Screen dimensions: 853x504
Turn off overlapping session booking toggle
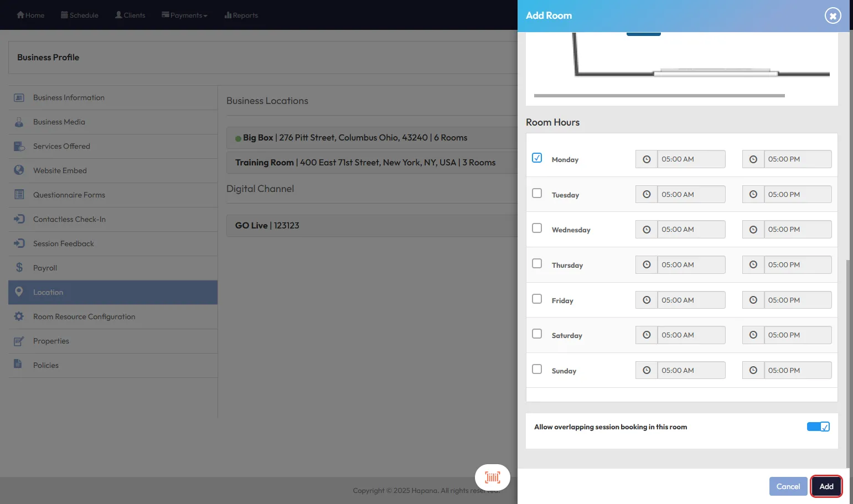(818, 427)
